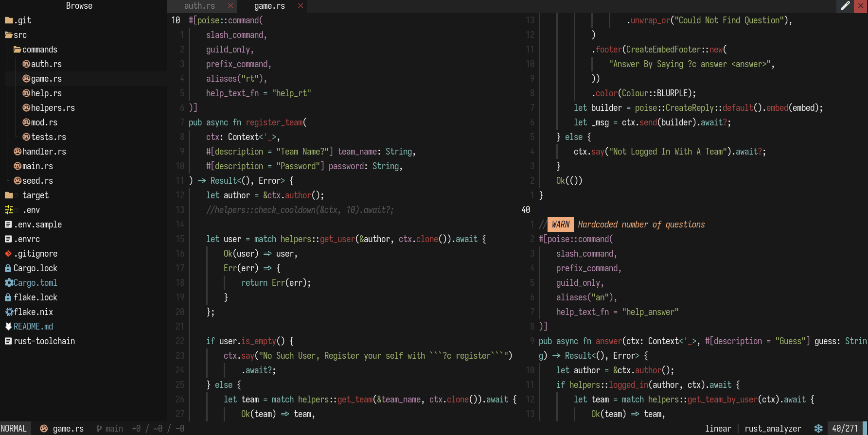868x435 pixels.
Task: Click the pencil icon at top right
Action: tap(845, 6)
